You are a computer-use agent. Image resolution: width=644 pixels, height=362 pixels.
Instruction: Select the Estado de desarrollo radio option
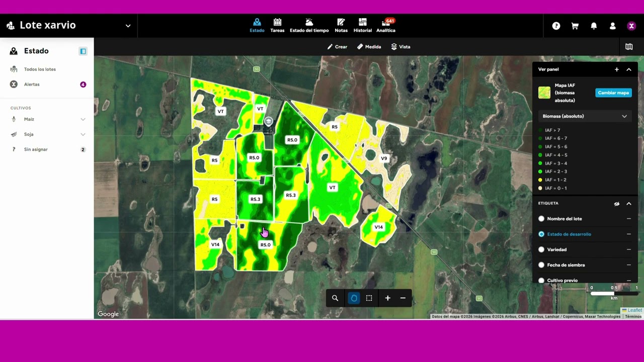(541, 234)
